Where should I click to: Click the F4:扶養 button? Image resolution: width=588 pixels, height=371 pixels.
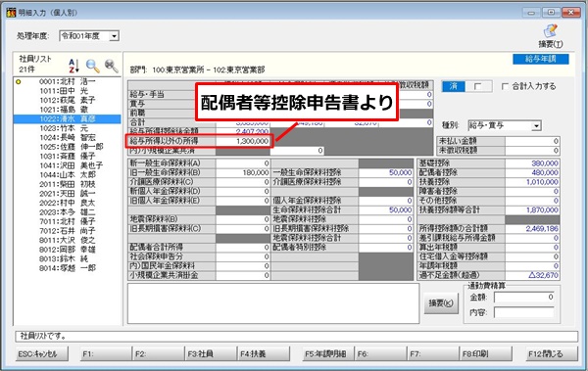coord(264,353)
